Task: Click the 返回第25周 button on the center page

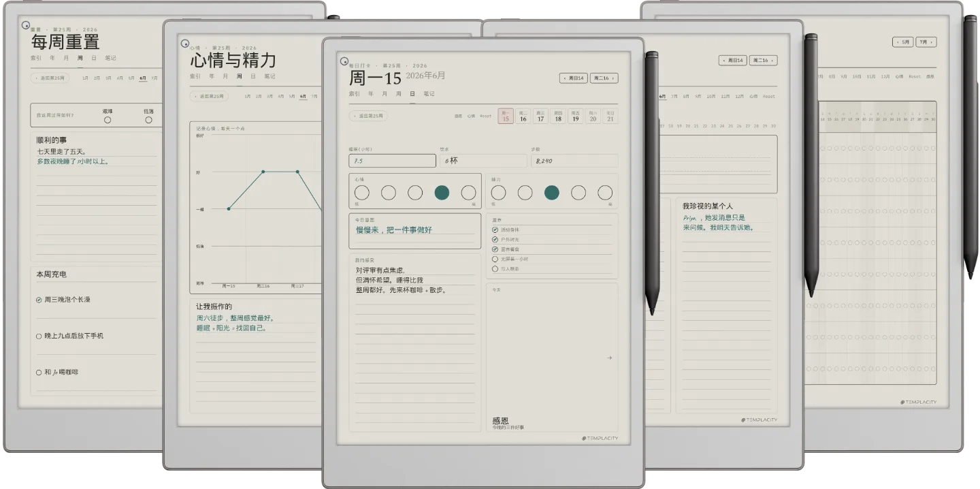Action: coord(368,116)
